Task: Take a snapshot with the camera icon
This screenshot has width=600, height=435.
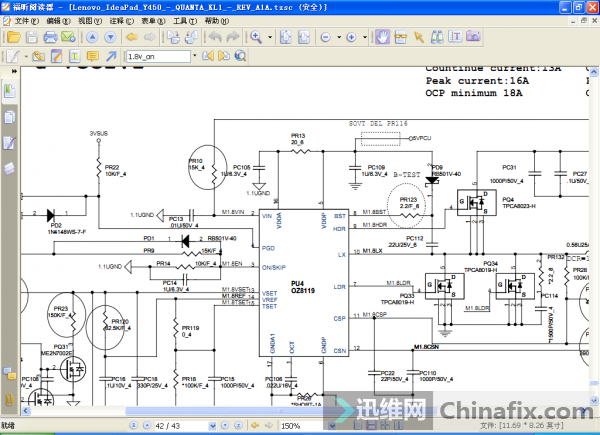Action: [473, 36]
